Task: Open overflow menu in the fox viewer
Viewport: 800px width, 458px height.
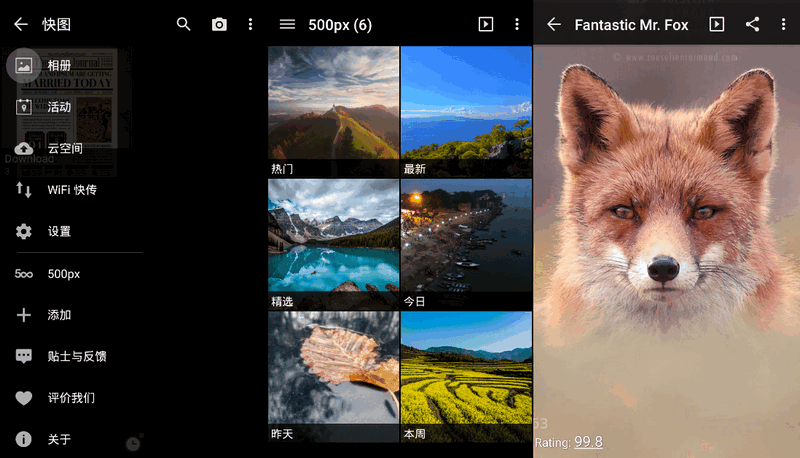Action: 783,24
